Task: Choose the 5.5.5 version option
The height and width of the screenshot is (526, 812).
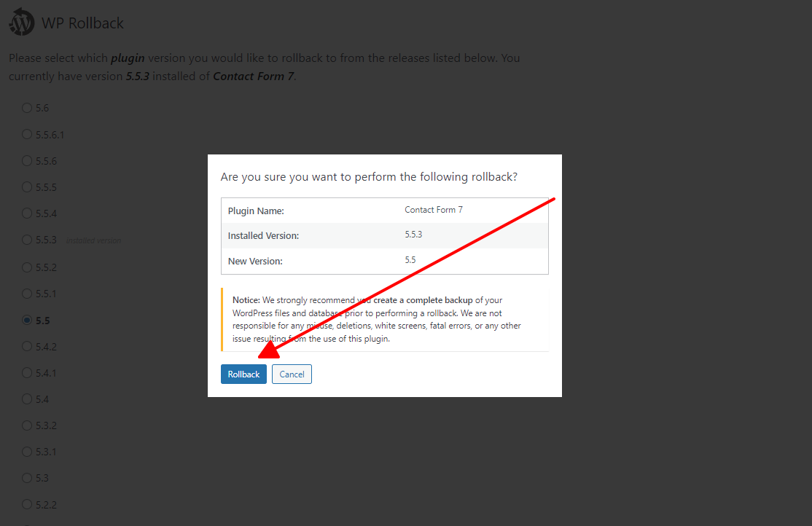Action: (27, 187)
